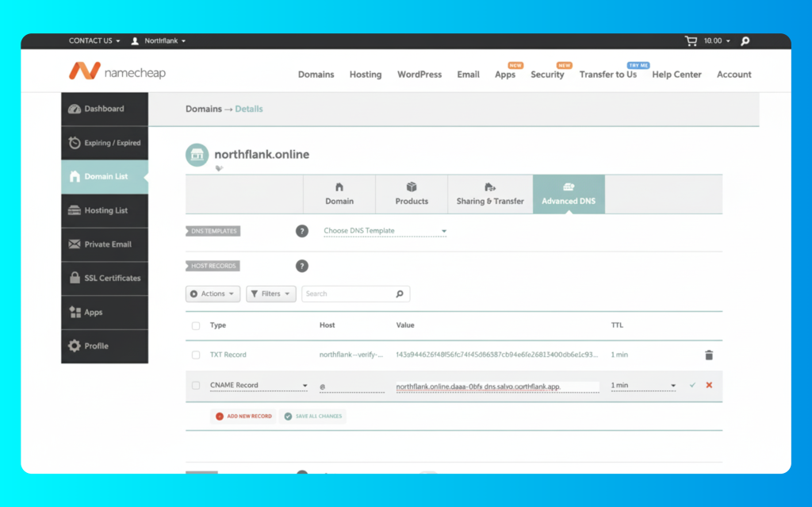
Task: Click help icon beside Host Records
Action: [x=301, y=266]
